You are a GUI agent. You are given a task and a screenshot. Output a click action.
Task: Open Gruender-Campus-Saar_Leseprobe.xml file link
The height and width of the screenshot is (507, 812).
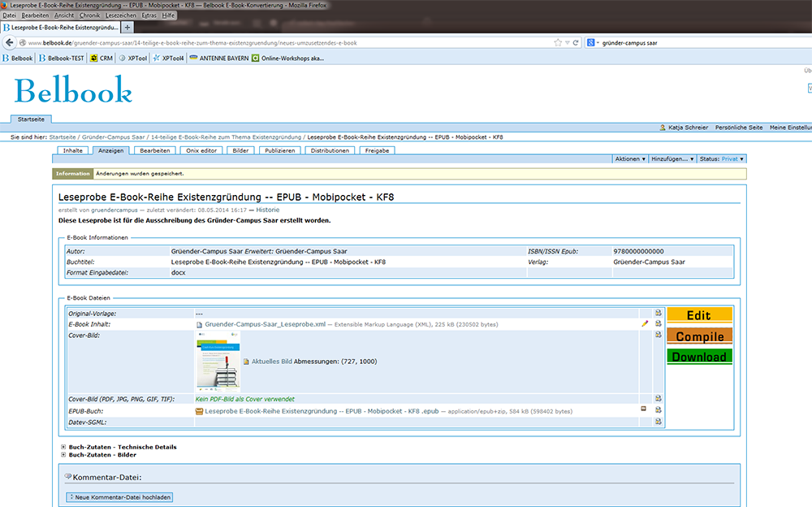266,324
